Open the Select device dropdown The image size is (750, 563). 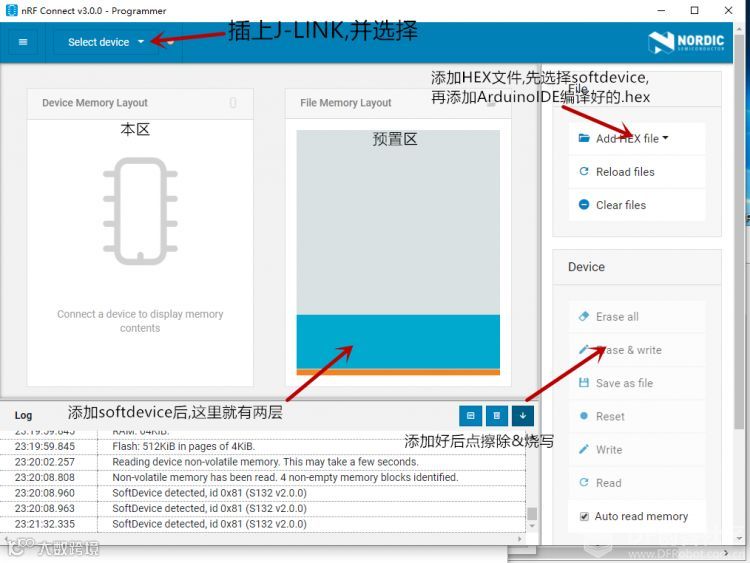point(106,42)
